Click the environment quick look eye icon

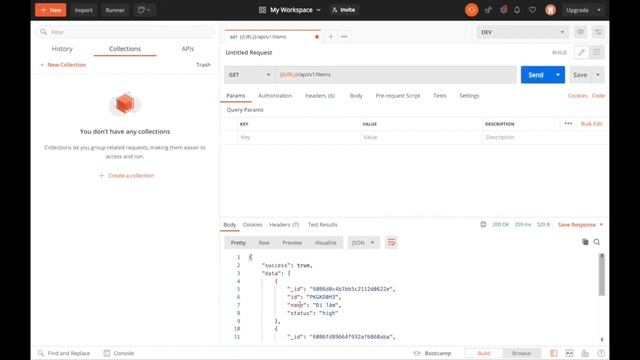(580, 32)
